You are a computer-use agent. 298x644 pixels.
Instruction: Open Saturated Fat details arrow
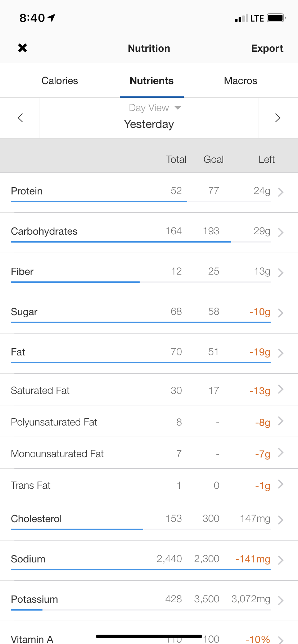pyautogui.click(x=281, y=390)
